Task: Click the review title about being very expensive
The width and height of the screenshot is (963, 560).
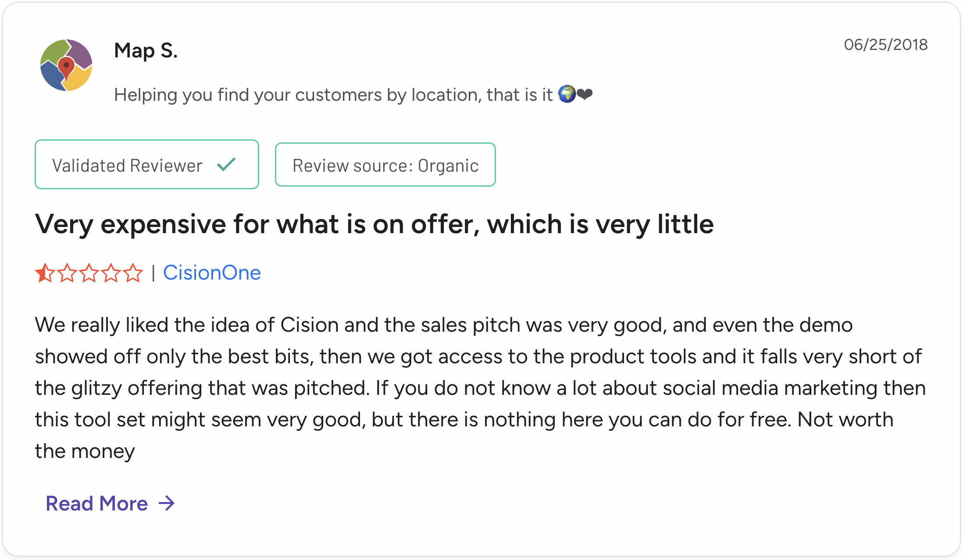Action: coord(374,224)
